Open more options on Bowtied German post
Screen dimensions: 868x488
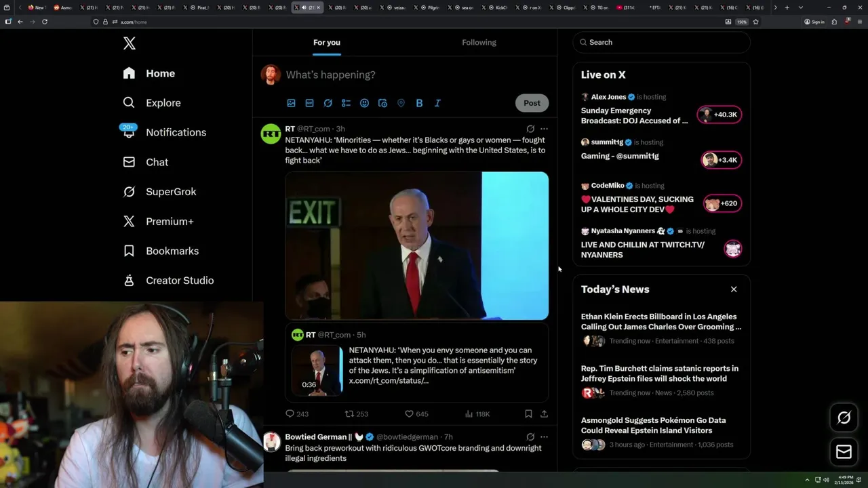point(544,437)
